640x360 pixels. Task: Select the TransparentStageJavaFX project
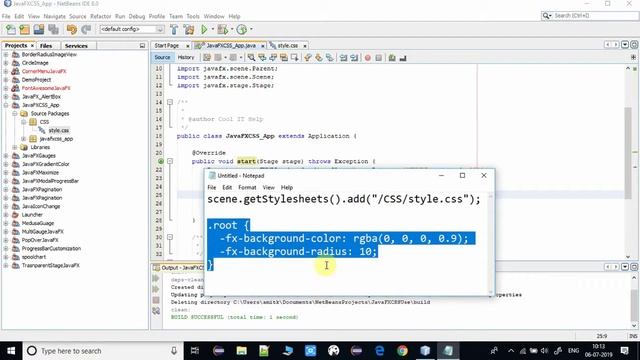pos(51,265)
